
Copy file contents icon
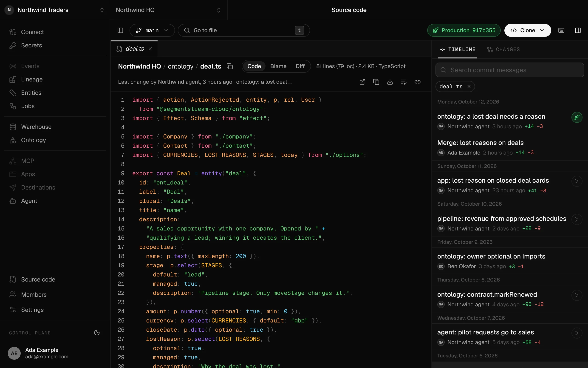coord(376,82)
